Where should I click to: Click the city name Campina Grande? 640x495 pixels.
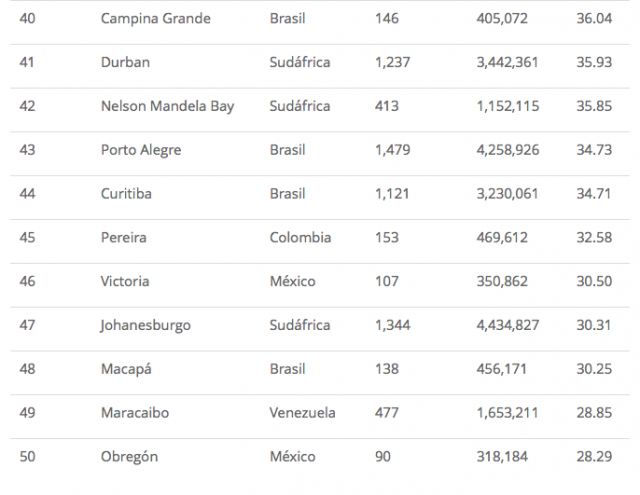tap(156, 18)
